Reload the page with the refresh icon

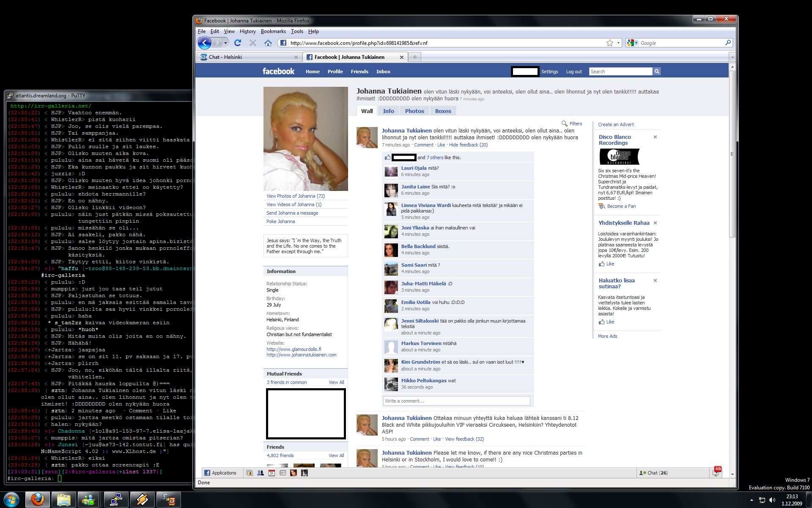click(x=238, y=43)
